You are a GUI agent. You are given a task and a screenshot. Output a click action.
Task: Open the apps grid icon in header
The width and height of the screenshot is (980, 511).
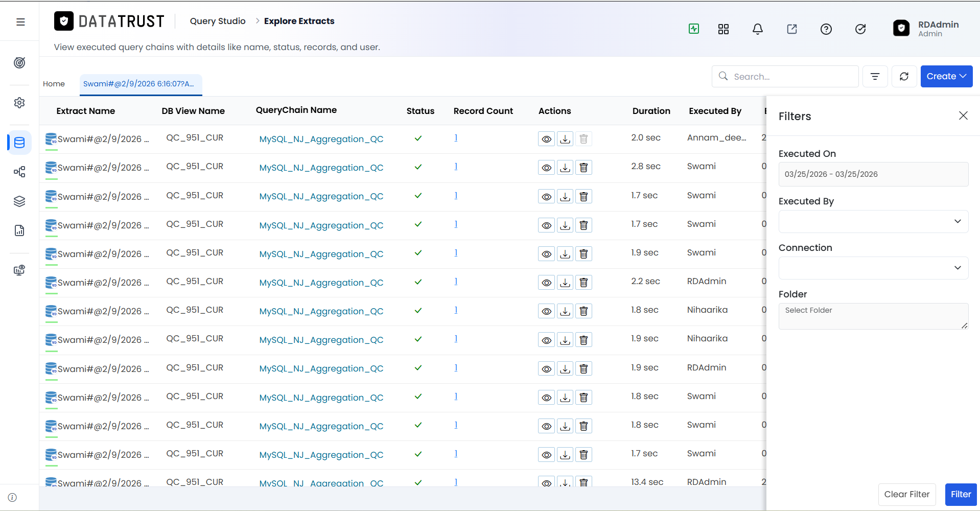pyautogui.click(x=724, y=29)
